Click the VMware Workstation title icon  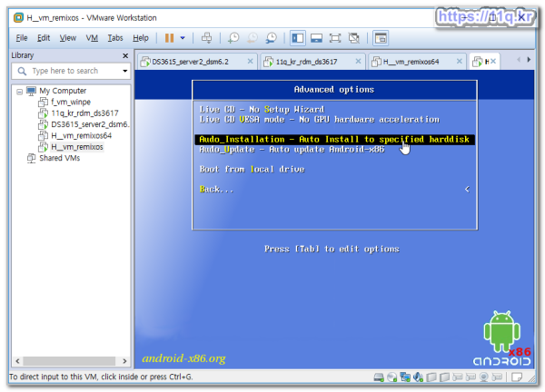tap(18, 17)
